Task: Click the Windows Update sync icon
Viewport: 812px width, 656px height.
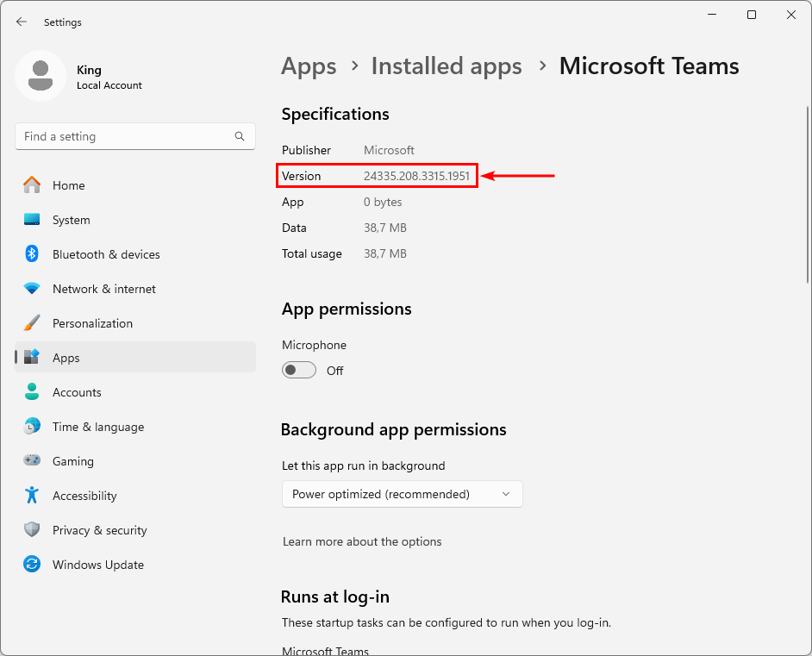Action: (x=32, y=565)
